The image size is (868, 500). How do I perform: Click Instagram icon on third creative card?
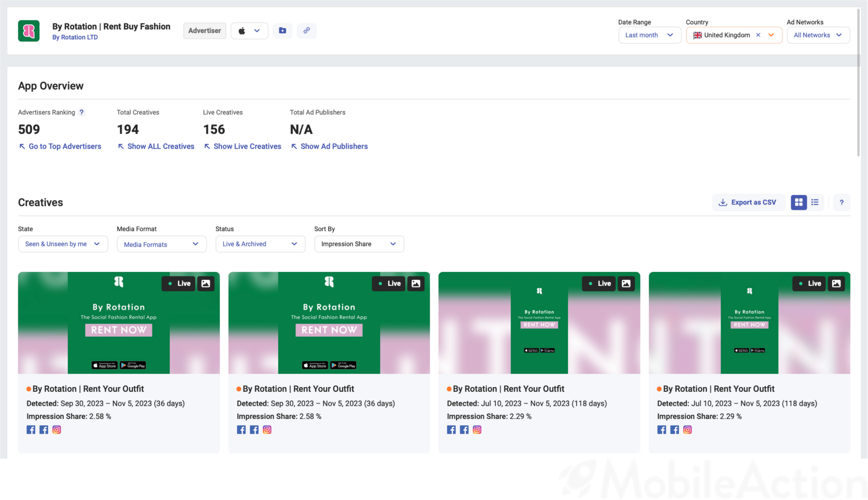(477, 429)
